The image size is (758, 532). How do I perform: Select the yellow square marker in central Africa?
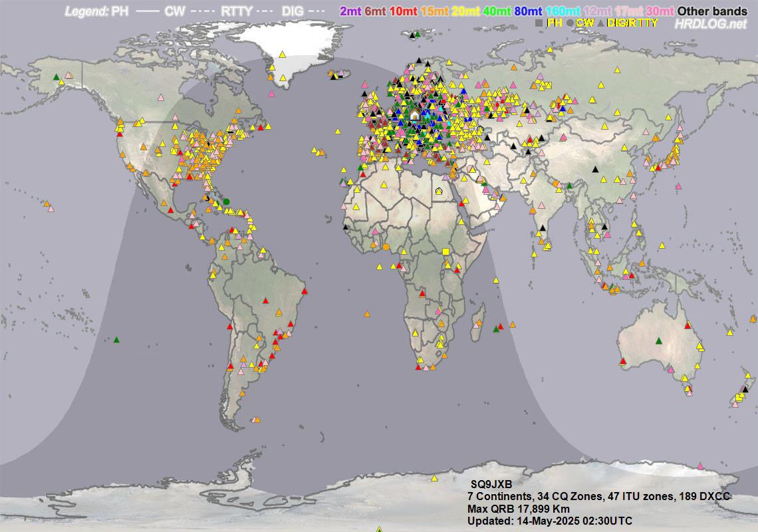(445, 251)
